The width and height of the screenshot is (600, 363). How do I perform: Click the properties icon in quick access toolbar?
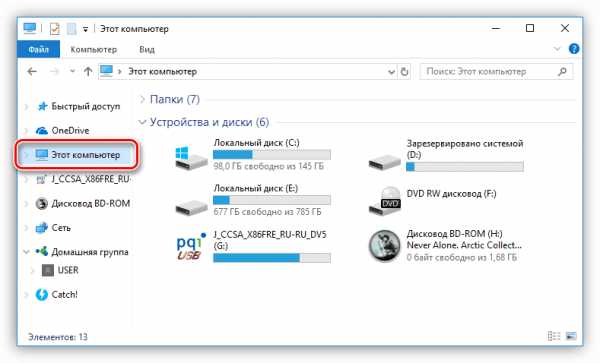point(55,29)
